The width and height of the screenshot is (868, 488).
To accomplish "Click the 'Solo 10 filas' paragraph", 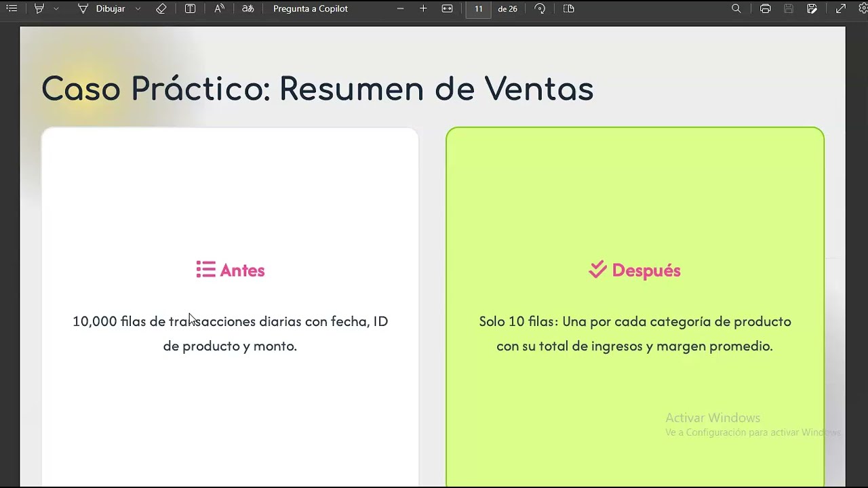I will [x=635, y=333].
